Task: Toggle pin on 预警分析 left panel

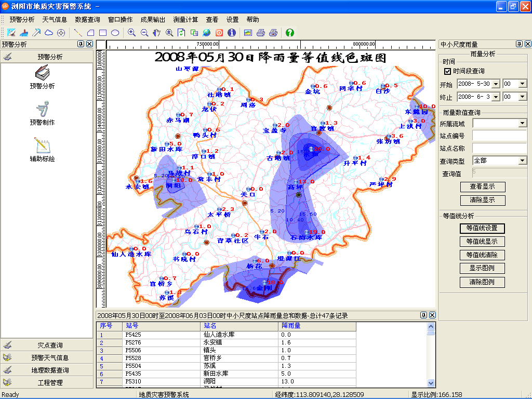Action: [x=81, y=44]
